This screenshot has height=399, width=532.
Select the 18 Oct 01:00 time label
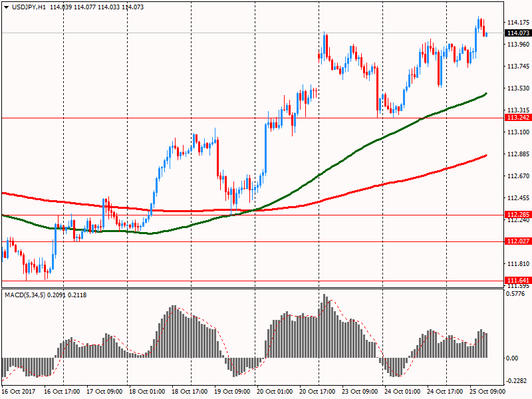[147, 391]
